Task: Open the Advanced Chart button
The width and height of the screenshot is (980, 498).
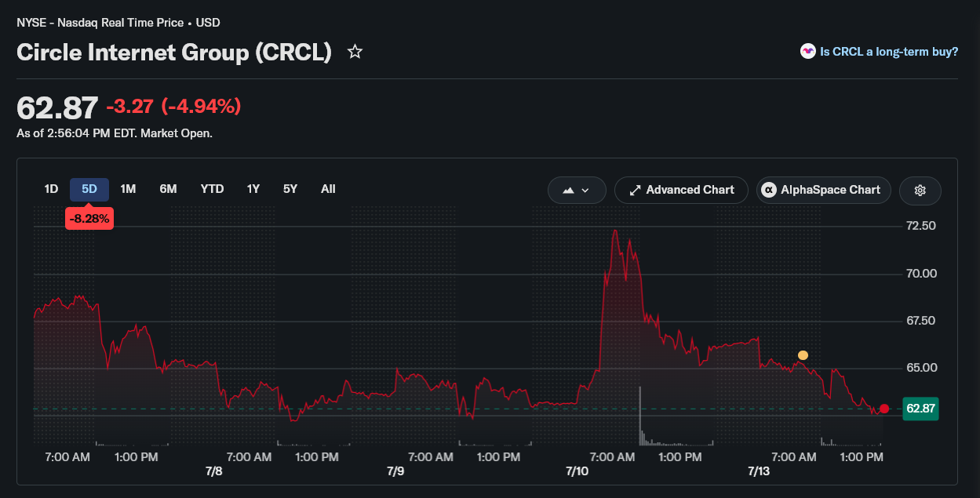Action: [x=681, y=190]
